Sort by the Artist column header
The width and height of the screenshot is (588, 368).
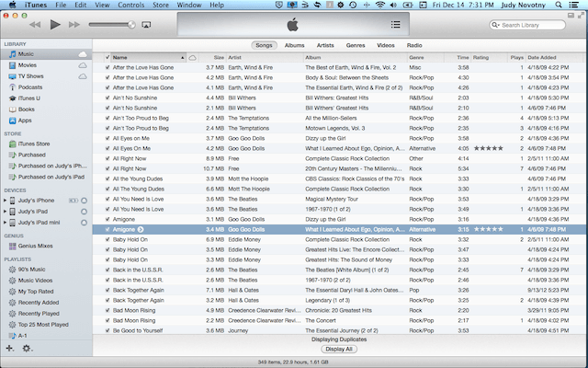tap(265, 57)
